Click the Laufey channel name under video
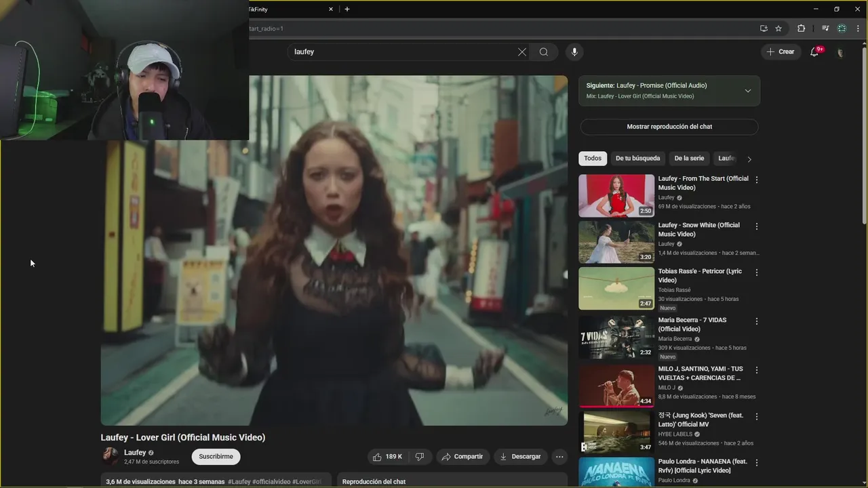 (x=135, y=452)
